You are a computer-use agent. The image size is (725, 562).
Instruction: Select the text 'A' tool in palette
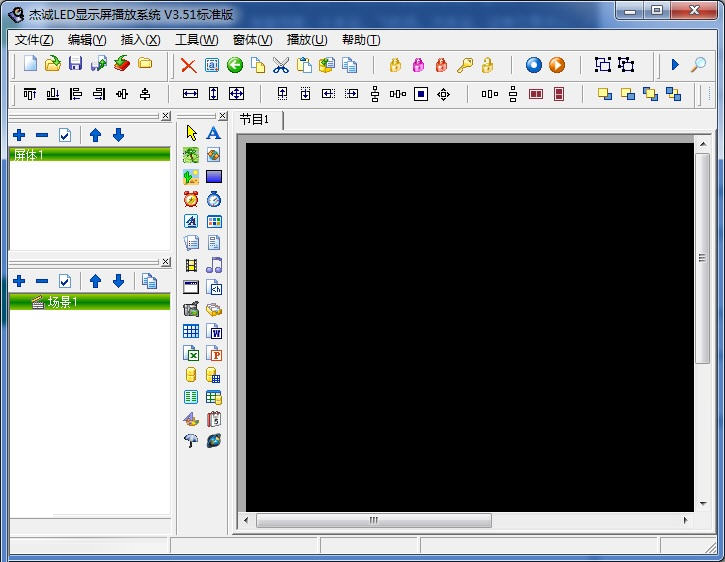click(x=213, y=133)
